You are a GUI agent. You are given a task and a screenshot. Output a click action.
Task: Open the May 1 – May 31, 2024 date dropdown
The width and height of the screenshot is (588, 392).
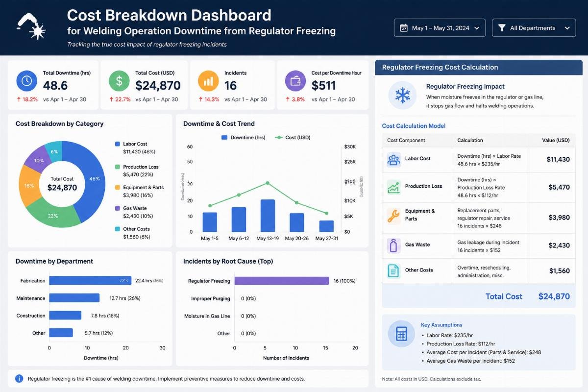[x=440, y=28]
